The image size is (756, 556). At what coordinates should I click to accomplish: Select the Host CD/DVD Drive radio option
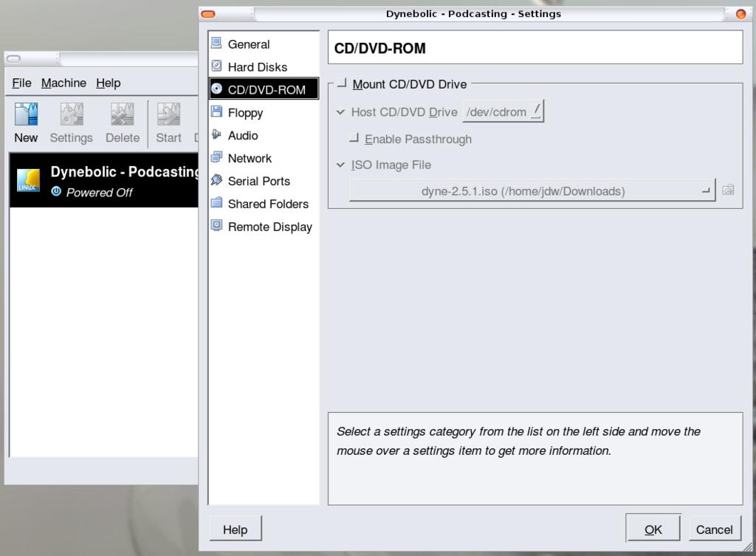click(340, 113)
